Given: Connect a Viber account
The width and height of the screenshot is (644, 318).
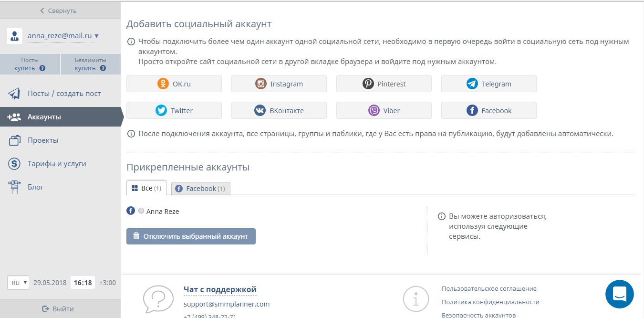Looking at the screenshot, I should click(384, 110).
